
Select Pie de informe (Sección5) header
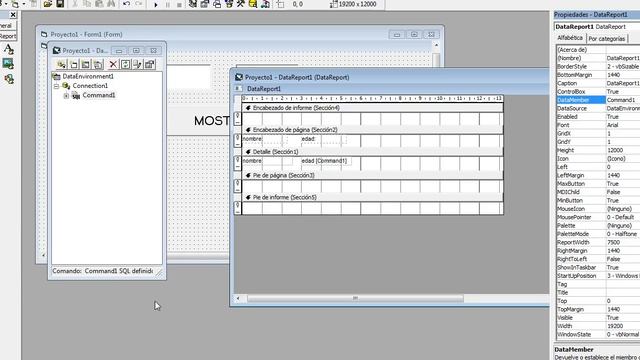(x=372, y=198)
